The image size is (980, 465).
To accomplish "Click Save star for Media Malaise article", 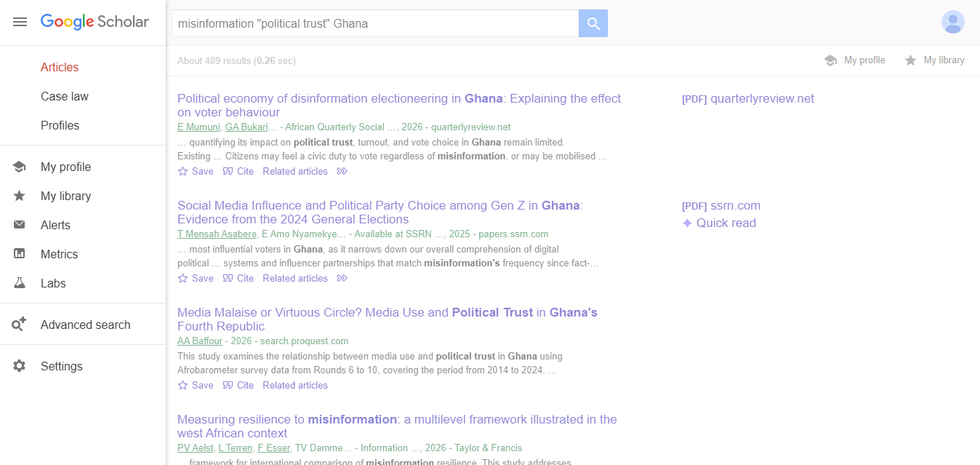I will tap(182, 385).
